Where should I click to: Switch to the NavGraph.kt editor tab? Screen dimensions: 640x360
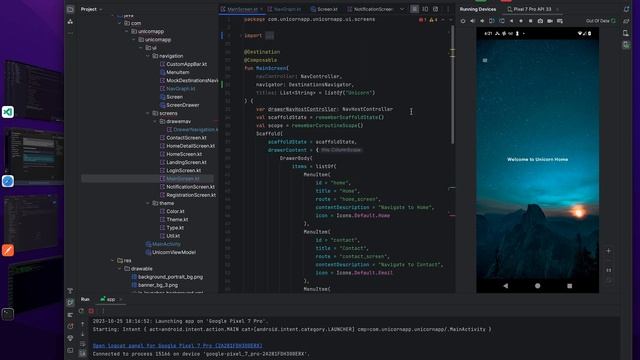coord(284,9)
